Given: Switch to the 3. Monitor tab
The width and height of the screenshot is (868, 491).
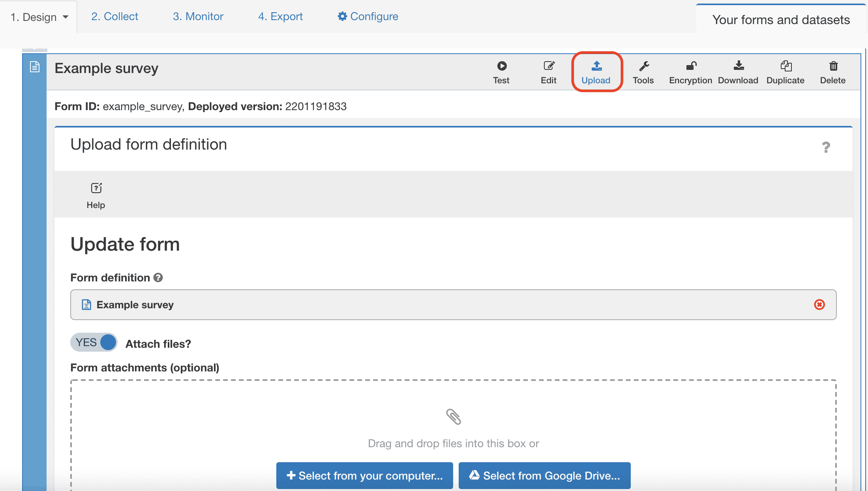Looking at the screenshot, I should [x=198, y=16].
